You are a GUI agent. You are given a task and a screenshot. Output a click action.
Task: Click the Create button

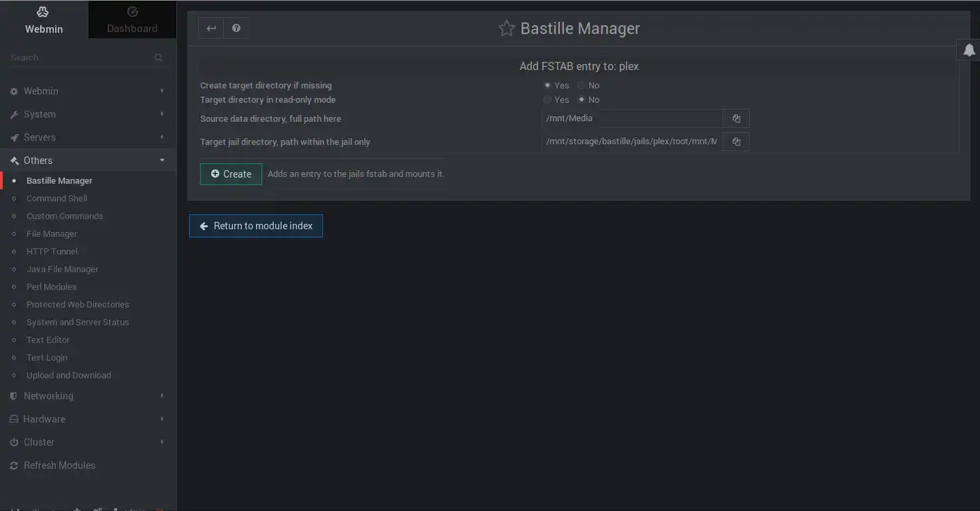pyautogui.click(x=231, y=174)
